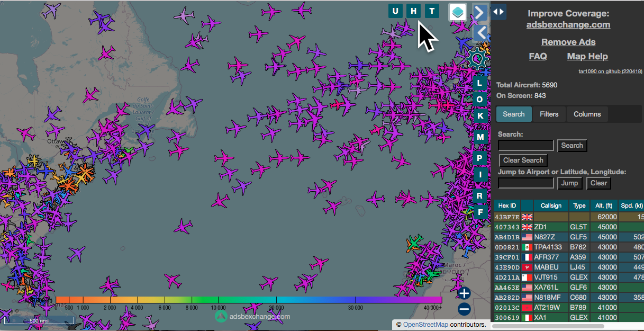The image size is (644, 331).
Task: Switch to the Columns tab
Action: pos(587,114)
